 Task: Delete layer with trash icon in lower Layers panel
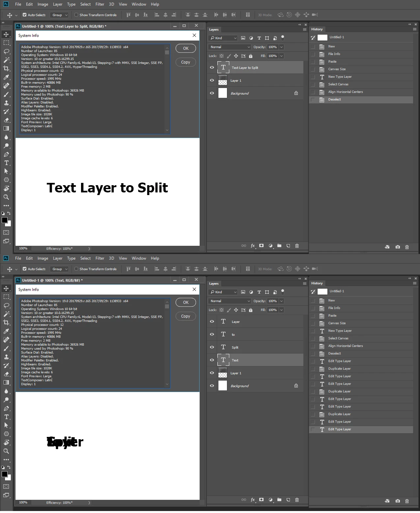(297, 500)
